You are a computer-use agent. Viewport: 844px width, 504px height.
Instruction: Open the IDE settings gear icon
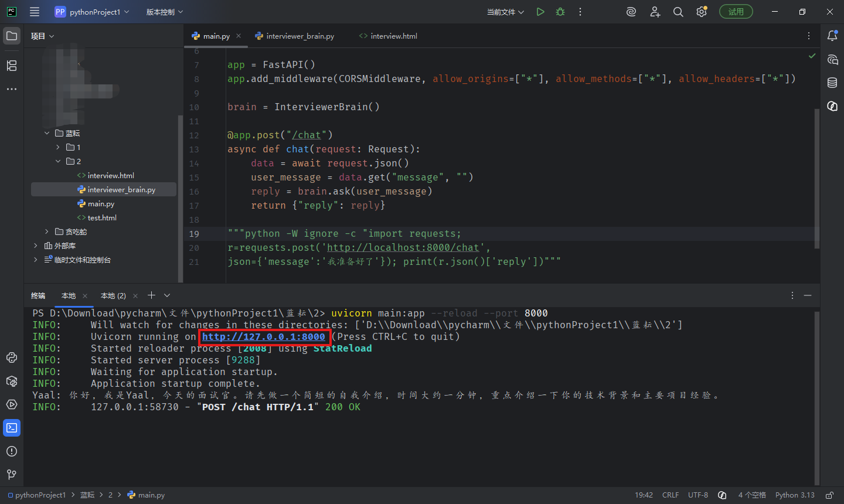pos(702,12)
